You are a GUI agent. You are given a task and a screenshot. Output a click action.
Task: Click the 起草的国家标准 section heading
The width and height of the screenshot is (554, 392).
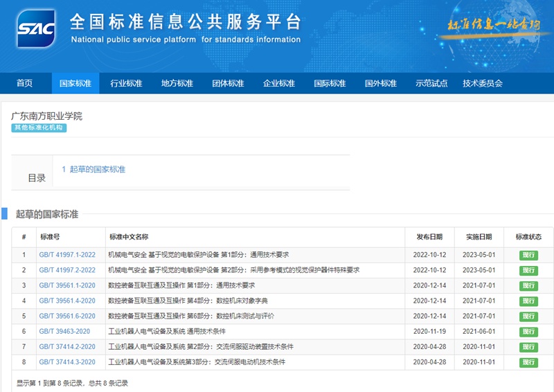47,214
